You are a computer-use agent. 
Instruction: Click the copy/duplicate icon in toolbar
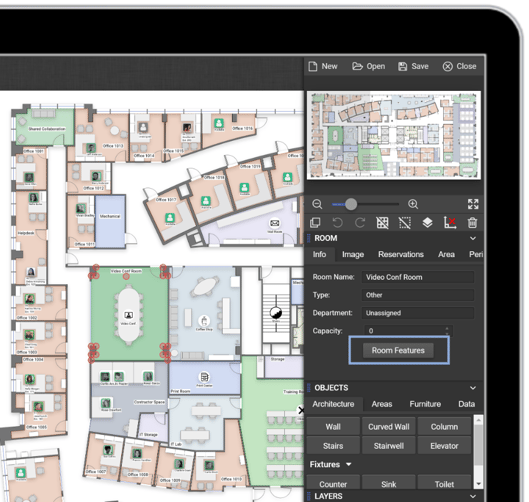[x=315, y=223]
